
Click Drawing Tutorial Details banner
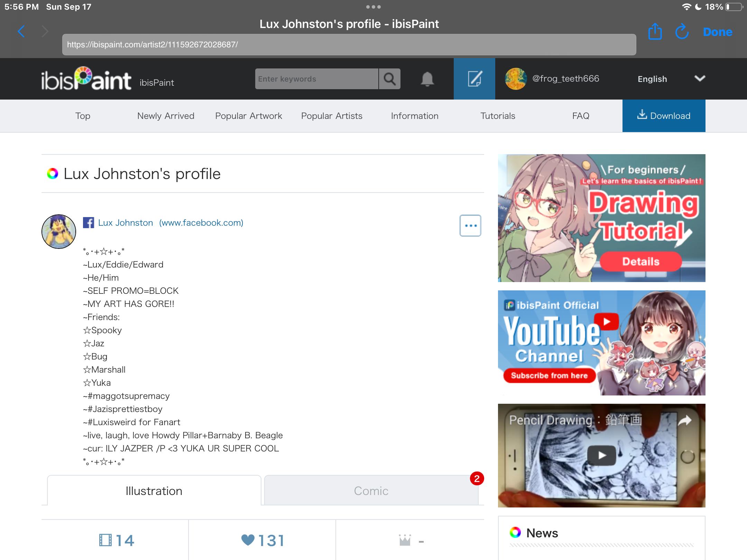[x=640, y=262]
